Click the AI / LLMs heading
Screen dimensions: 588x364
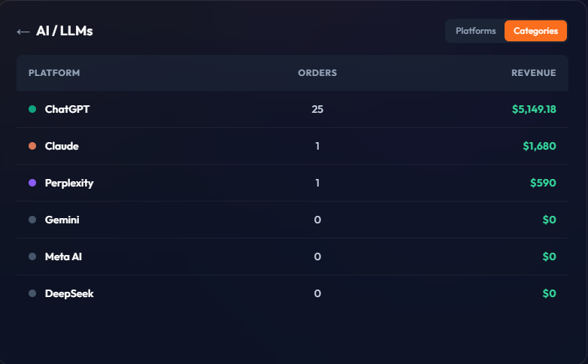click(x=64, y=31)
